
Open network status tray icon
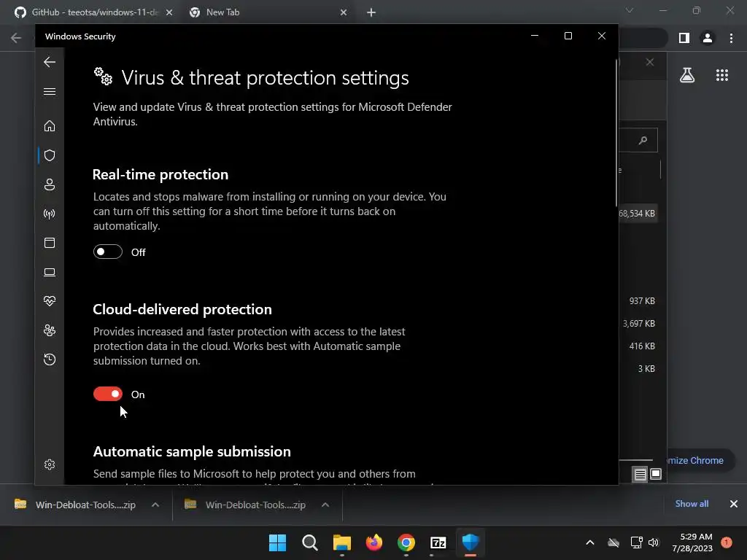pyautogui.click(x=636, y=542)
